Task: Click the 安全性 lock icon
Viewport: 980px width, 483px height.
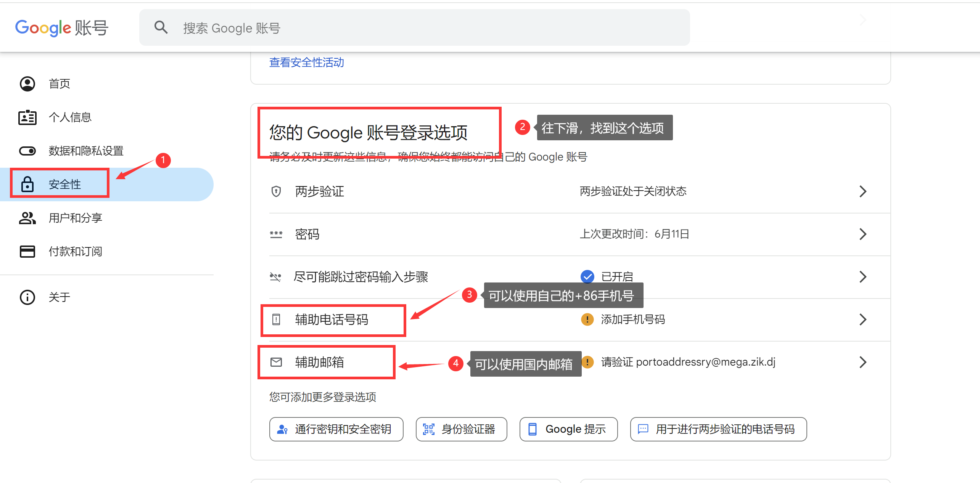Action: (x=27, y=185)
